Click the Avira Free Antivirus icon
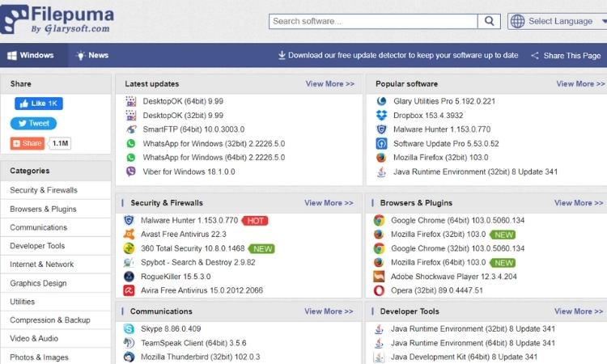This screenshot has width=607, height=364. [x=129, y=290]
